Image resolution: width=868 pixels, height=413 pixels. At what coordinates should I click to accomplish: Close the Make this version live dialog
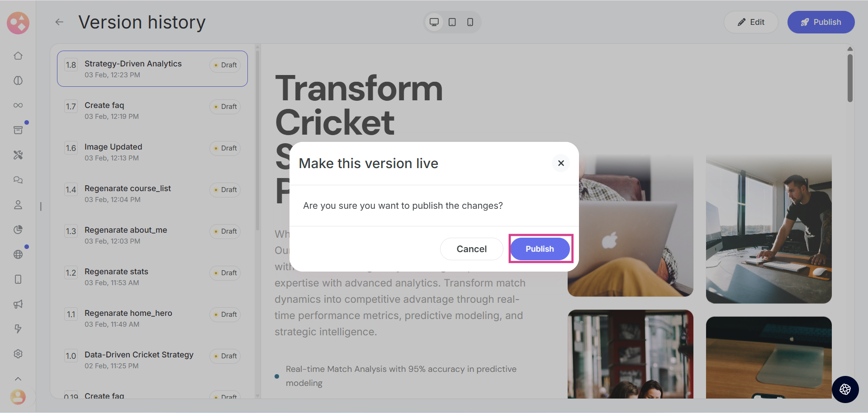561,163
